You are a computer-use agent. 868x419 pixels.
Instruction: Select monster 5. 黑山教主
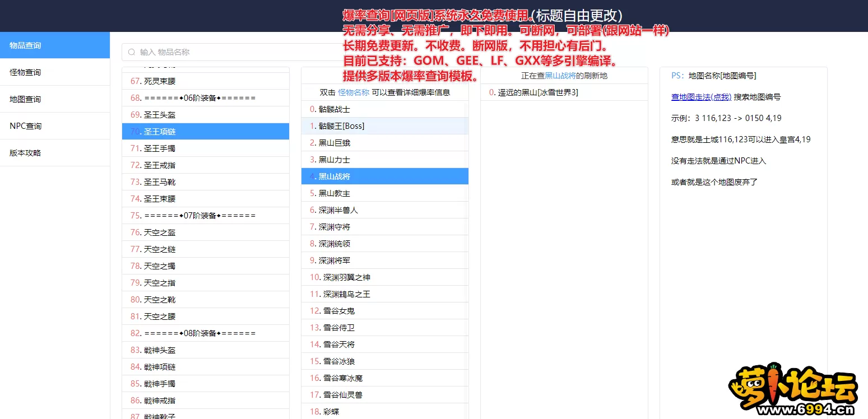[x=385, y=193]
